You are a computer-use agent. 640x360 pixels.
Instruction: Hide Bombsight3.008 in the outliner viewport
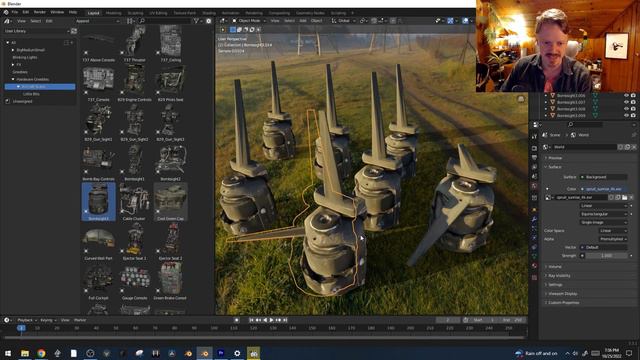(x=626, y=109)
